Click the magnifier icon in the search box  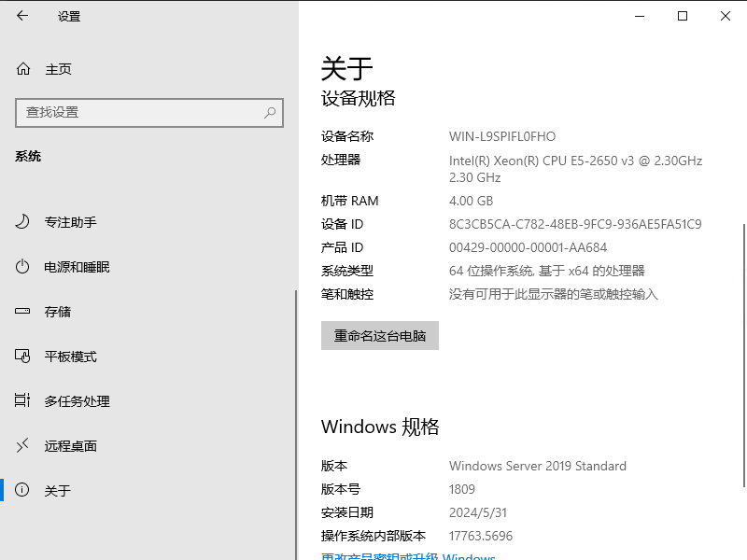click(269, 113)
